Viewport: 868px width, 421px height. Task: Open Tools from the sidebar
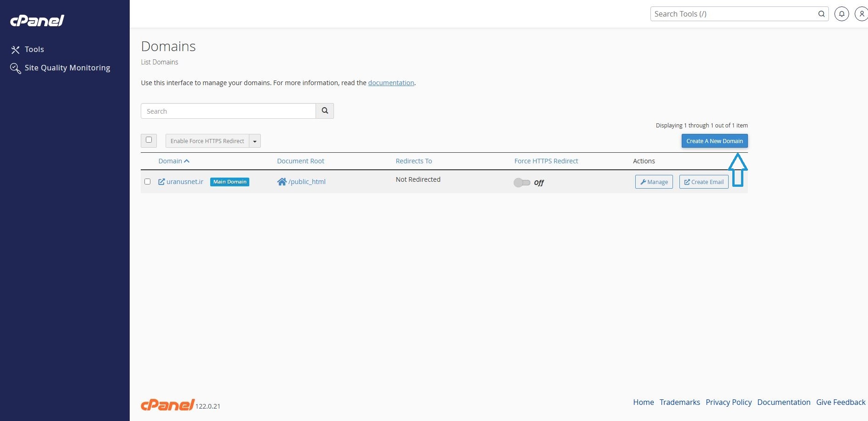pos(34,49)
